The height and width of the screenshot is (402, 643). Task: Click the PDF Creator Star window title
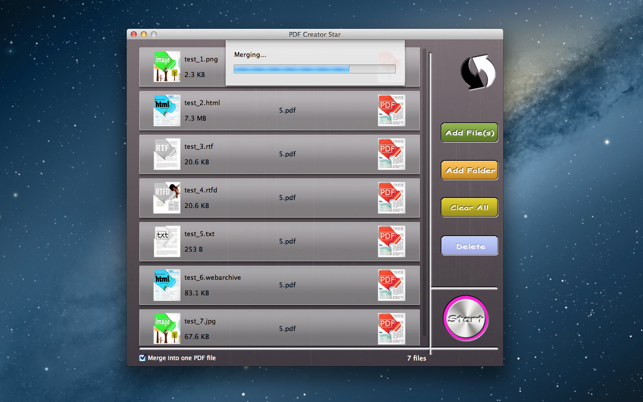point(315,34)
